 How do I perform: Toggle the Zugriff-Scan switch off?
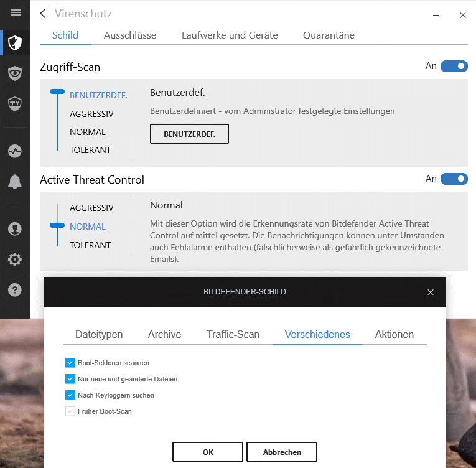click(x=454, y=66)
